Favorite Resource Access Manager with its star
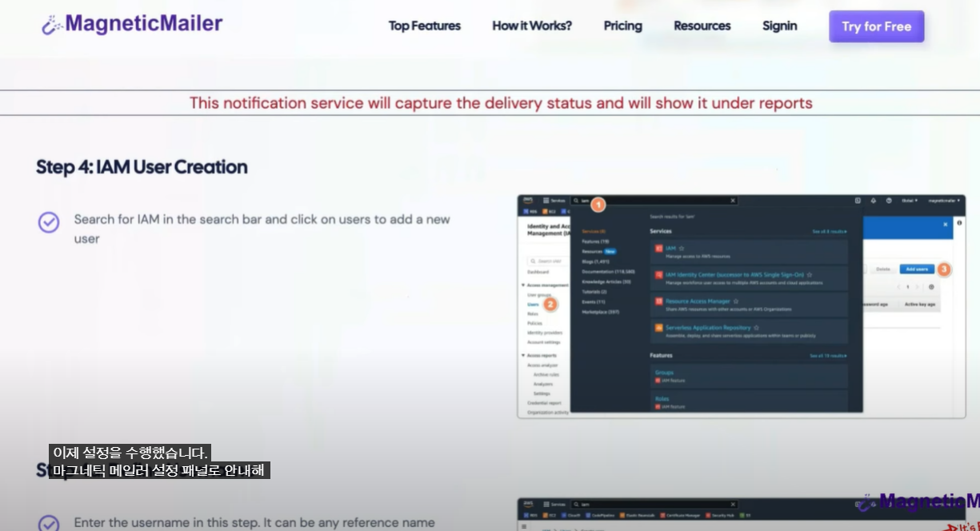The height and width of the screenshot is (531, 980). (735, 301)
